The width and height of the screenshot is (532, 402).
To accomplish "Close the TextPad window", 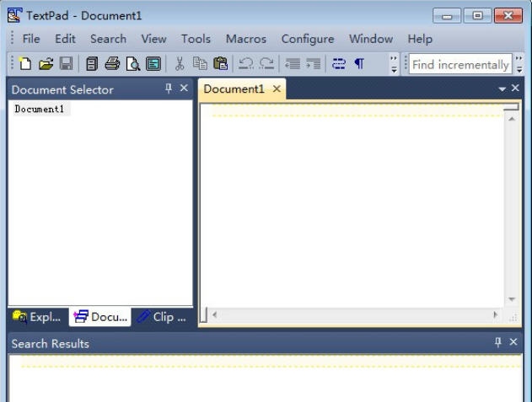I will (x=508, y=16).
